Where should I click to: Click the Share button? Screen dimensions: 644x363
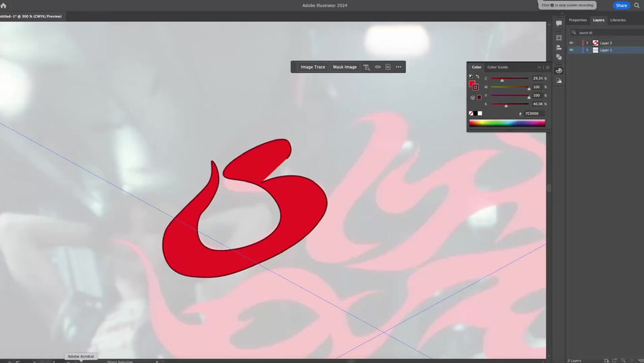pyautogui.click(x=621, y=5)
